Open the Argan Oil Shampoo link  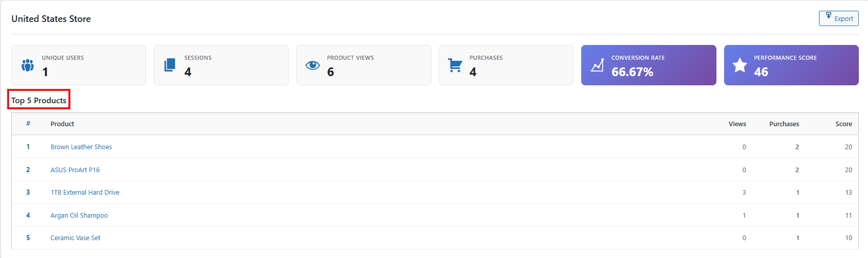79,215
